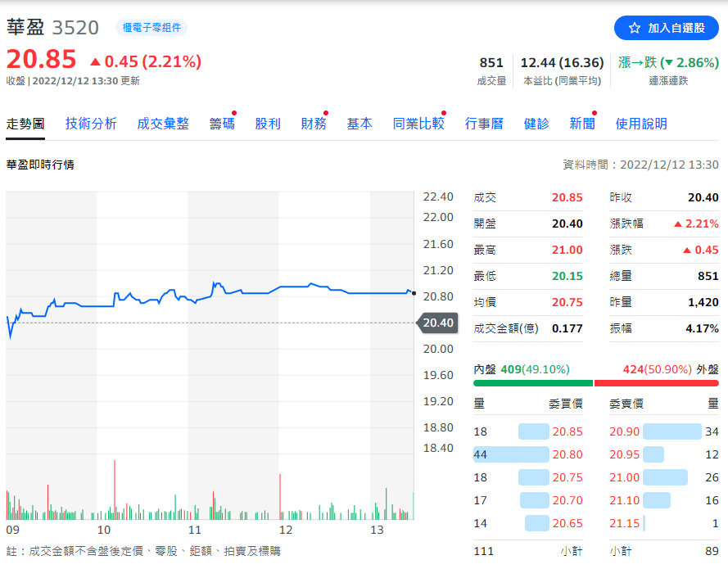Image resolution: width=728 pixels, height=569 pixels.
Task: Click the 櫃電子零組件 category tag
Action: (x=151, y=28)
